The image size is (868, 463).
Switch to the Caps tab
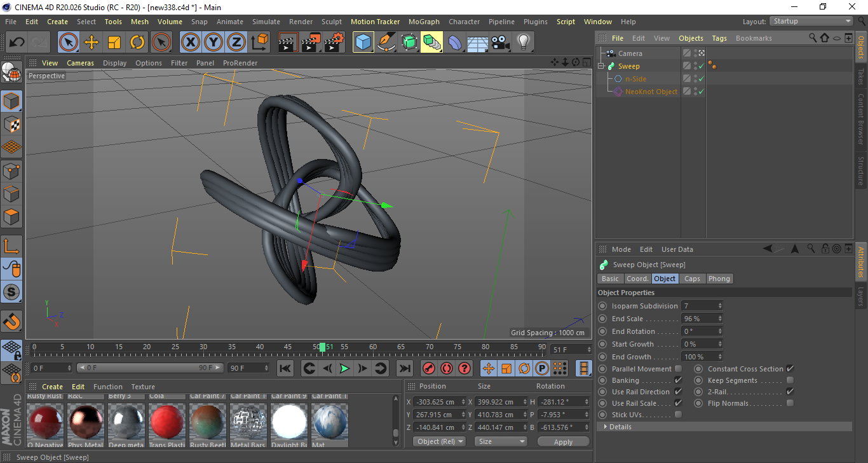(692, 279)
